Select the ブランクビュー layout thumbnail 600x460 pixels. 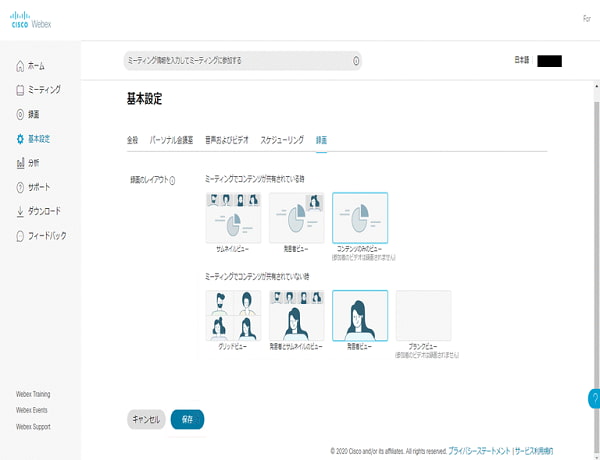tap(424, 315)
